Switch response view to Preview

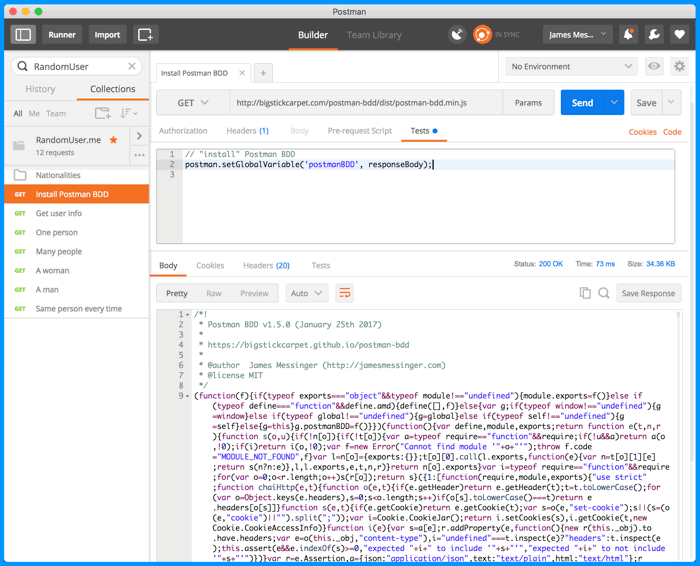click(x=254, y=293)
